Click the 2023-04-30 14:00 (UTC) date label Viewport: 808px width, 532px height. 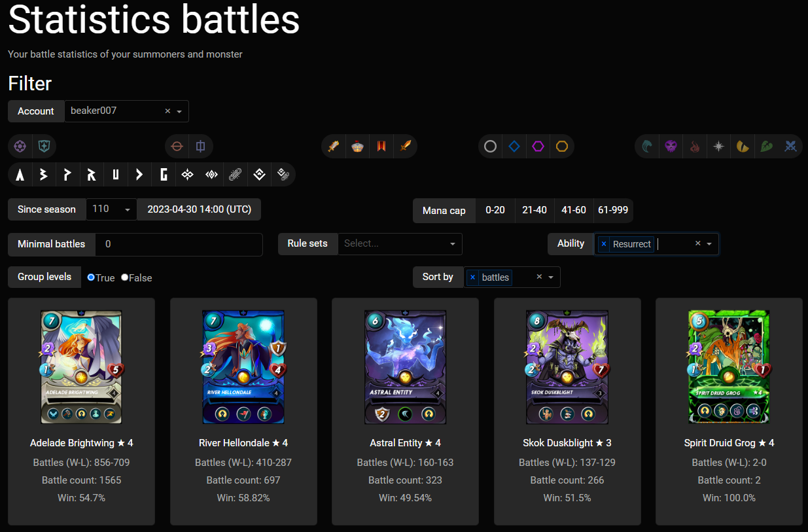tap(199, 209)
